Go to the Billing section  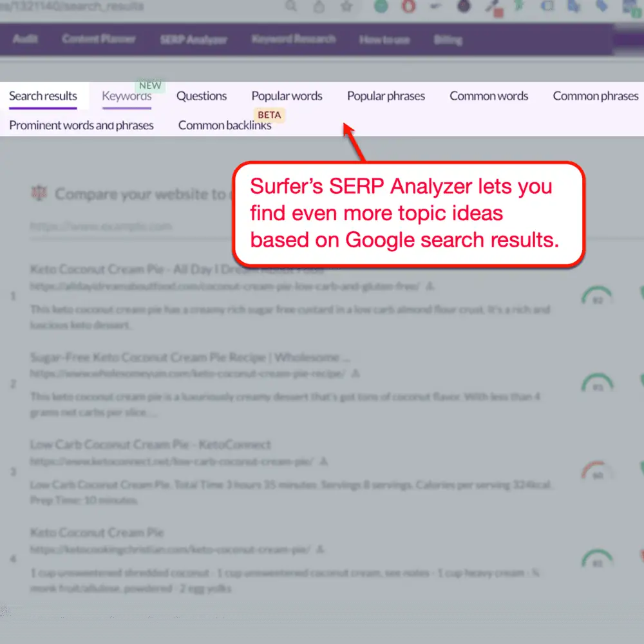coord(448,39)
